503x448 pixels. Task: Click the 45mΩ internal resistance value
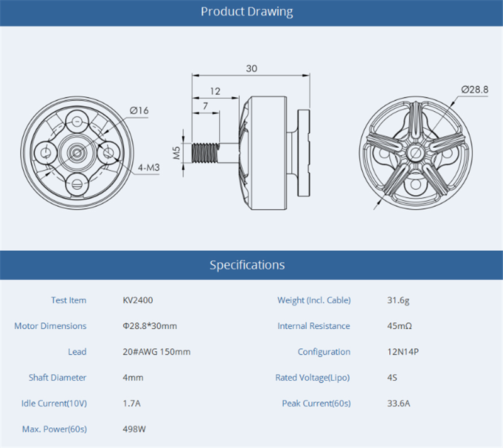point(399,326)
